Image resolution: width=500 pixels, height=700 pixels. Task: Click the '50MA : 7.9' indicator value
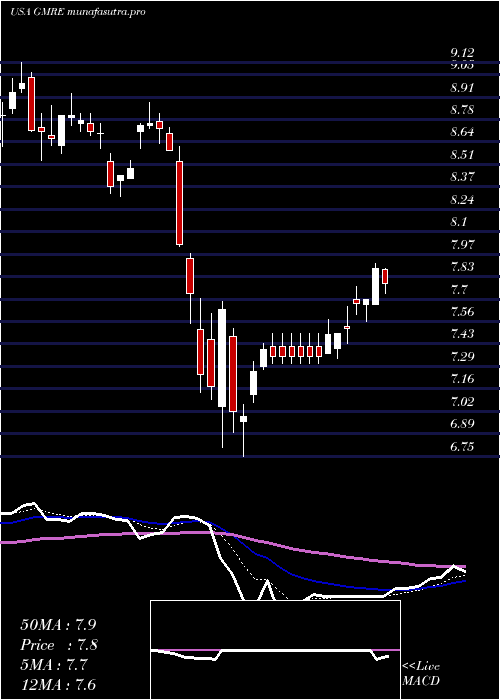[58, 625]
